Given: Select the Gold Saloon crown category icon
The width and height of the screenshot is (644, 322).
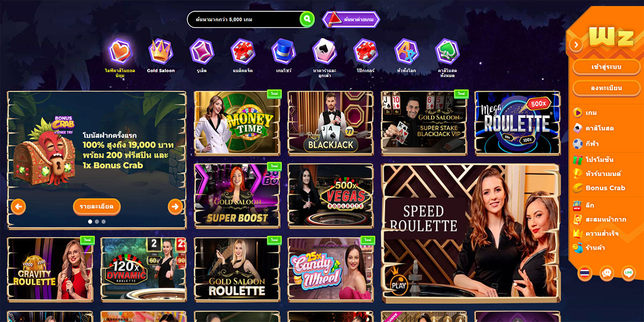Looking at the screenshot, I should (x=160, y=51).
